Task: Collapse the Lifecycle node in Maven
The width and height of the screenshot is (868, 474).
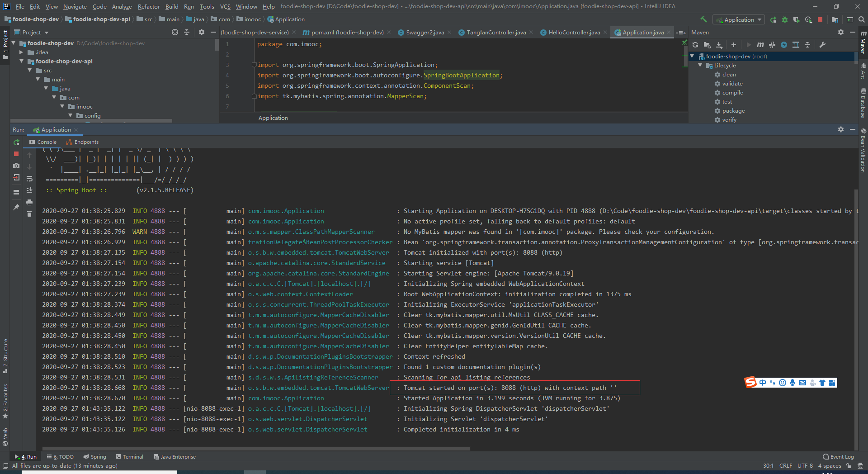Action: click(x=700, y=66)
